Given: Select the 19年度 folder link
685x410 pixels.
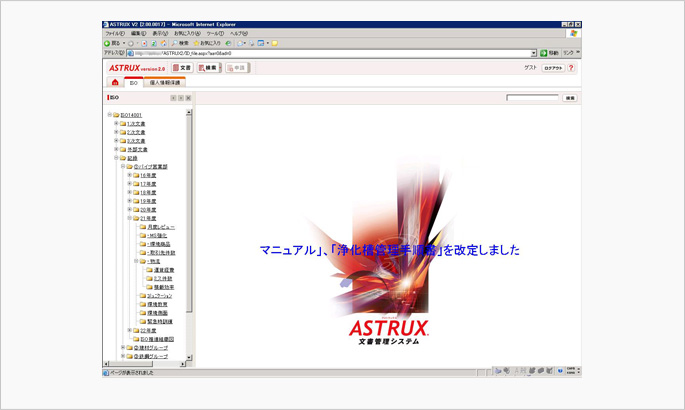Looking at the screenshot, I should point(148,201).
